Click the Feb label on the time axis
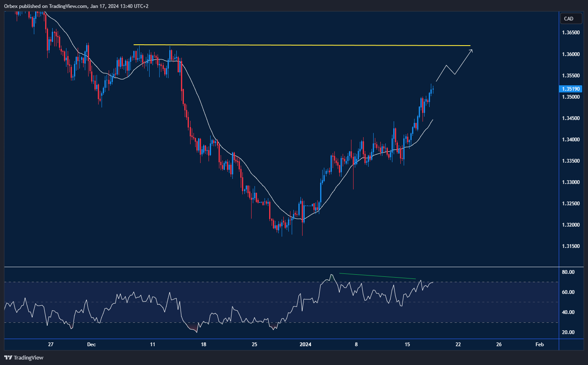This screenshot has width=588, height=365. coord(539,344)
